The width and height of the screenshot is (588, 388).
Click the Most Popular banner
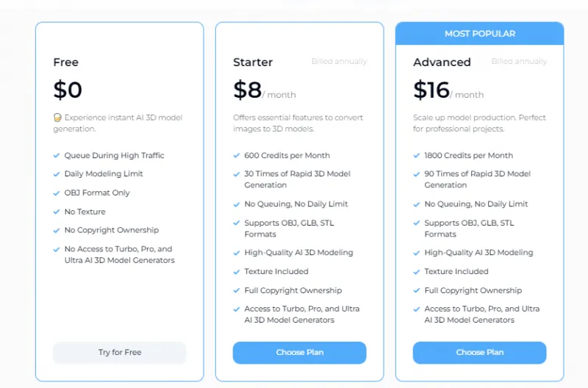point(479,34)
